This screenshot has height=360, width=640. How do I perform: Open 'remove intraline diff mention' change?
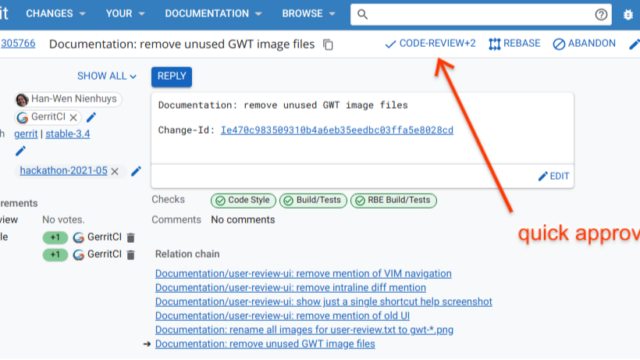pyautogui.click(x=291, y=288)
